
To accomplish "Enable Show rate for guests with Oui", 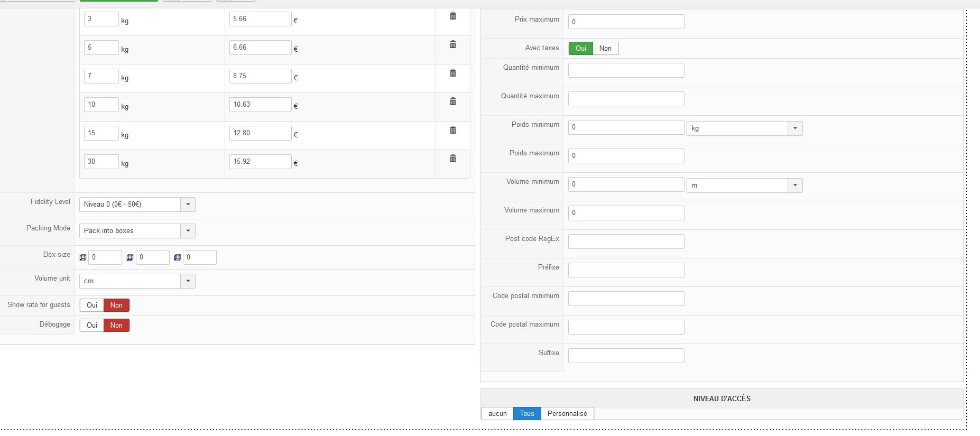I will pyautogui.click(x=92, y=305).
